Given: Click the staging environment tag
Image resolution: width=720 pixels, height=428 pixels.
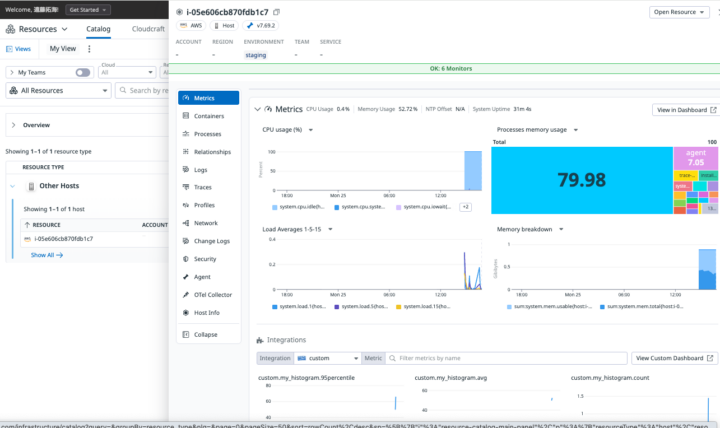Looking at the screenshot, I should tap(255, 55).
